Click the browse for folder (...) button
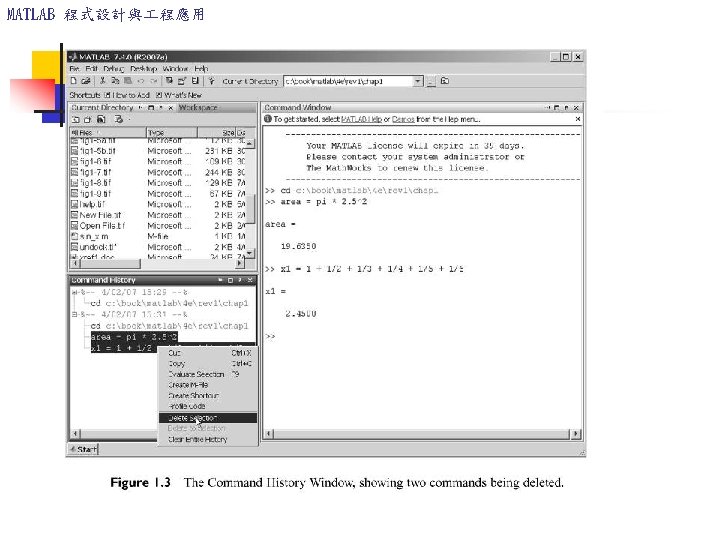Image resolution: width=720 pixels, height=540 pixels. pyautogui.click(x=431, y=81)
